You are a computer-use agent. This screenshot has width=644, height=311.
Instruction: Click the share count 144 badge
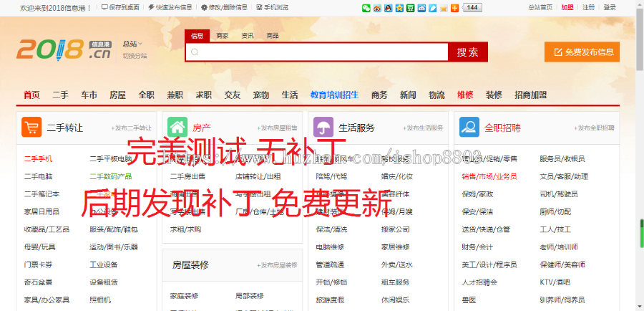(472, 8)
